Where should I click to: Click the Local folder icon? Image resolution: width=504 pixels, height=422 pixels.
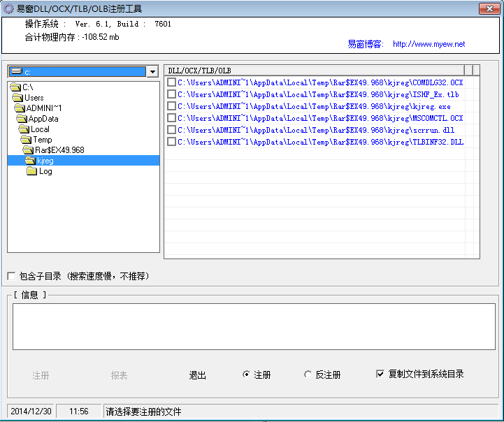click(x=24, y=129)
